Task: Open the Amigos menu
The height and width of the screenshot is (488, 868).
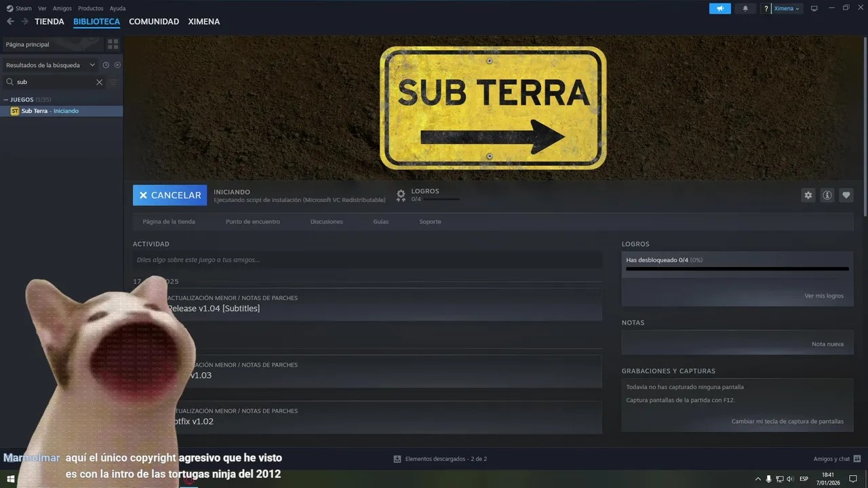Action: pyautogui.click(x=62, y=9)
